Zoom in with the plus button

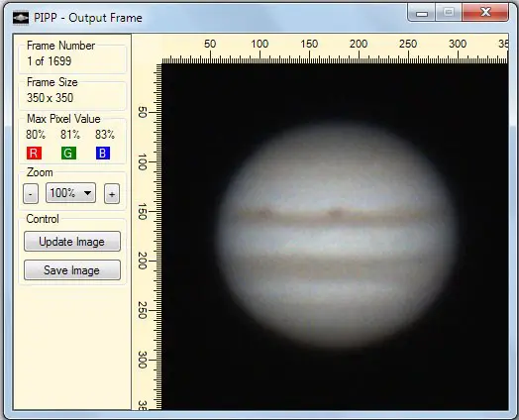tap(112, 193)
